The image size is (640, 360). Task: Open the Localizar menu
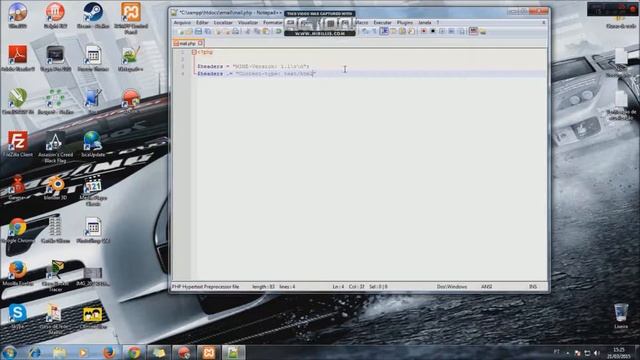tap(223, 23)
